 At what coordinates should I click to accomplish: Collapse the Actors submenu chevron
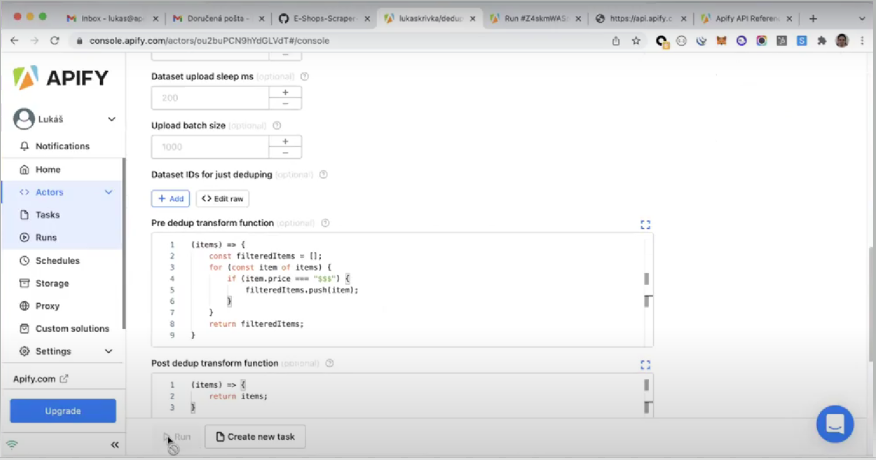pyautogui.click(x=108, y=192)
